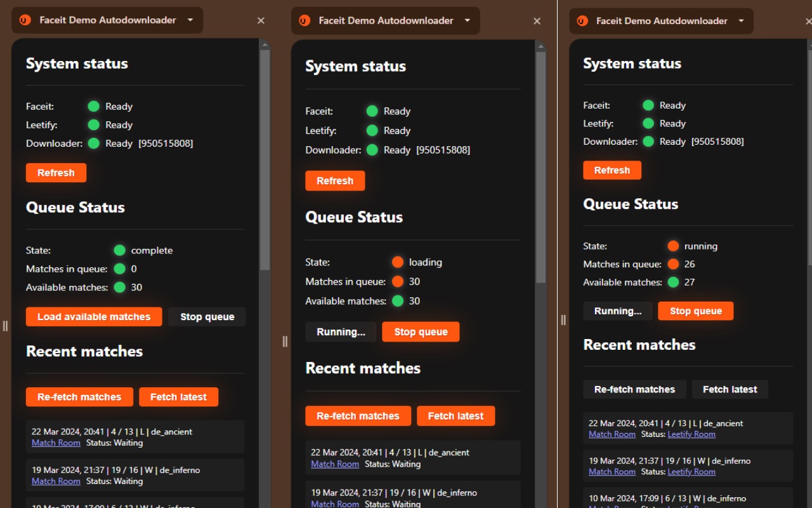Click the left panel's edge grip handle

point(5,326)
